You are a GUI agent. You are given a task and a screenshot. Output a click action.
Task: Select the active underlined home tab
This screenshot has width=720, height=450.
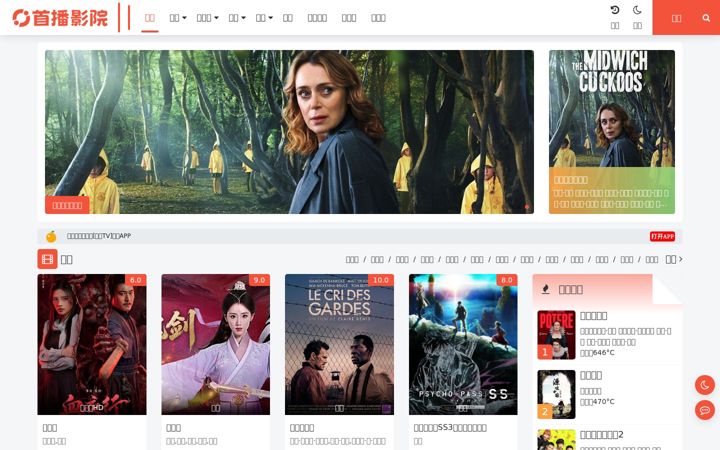pos(150,18)
